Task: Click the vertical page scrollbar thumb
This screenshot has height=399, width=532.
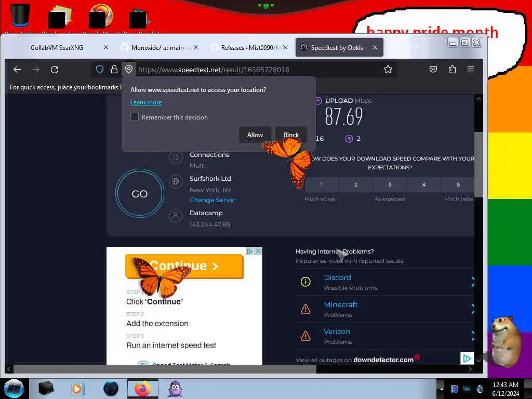Action: click(x=478, y=164)
